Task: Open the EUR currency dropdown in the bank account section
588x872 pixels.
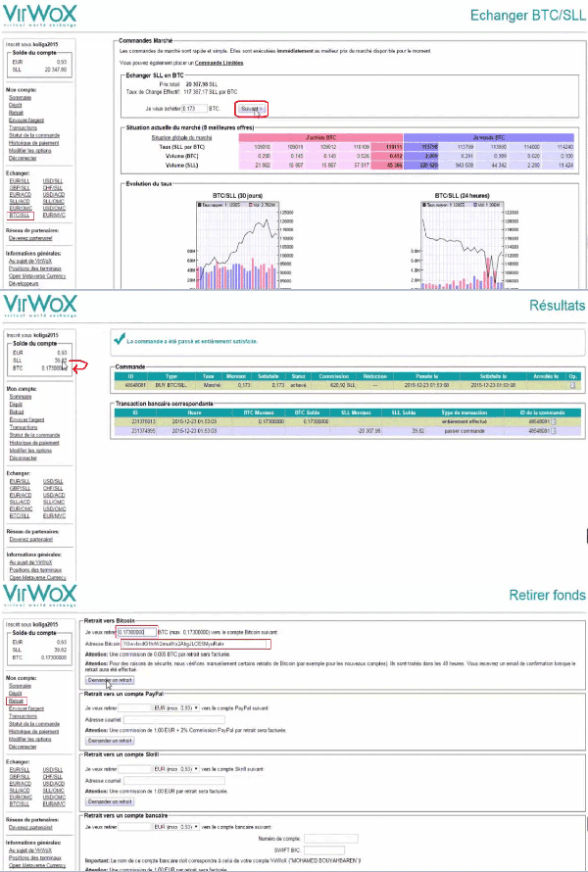Action: coord(176,827)
